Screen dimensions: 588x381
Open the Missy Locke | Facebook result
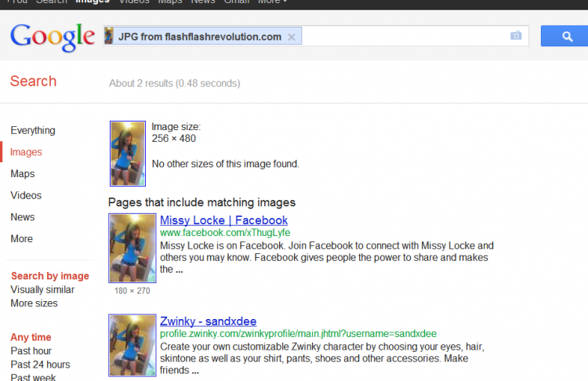[x=224, y=220]
